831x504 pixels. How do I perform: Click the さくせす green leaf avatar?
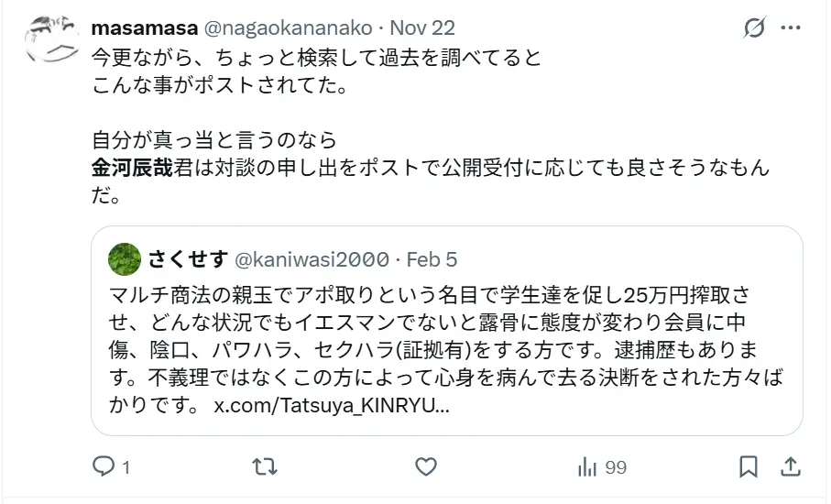click(x=125, y=259)
